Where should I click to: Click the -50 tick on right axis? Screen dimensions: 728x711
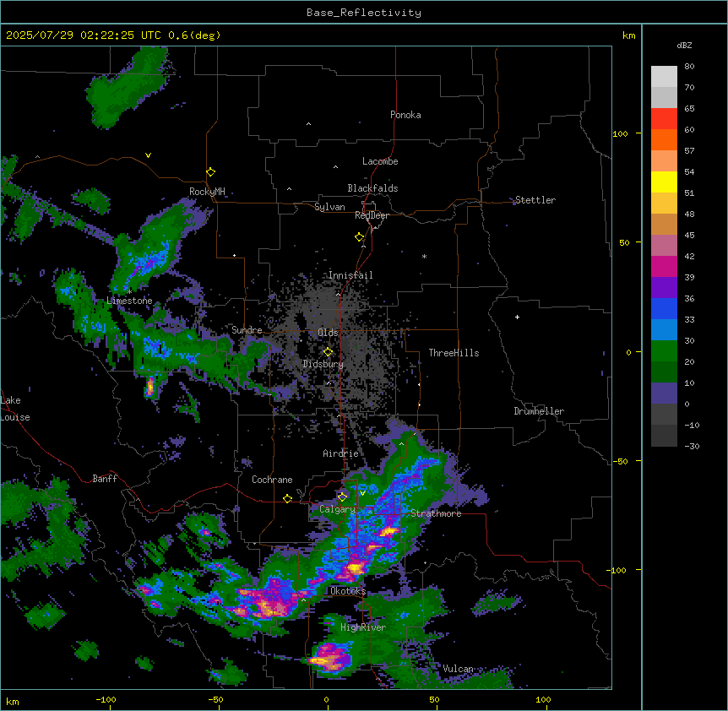coord(620,461)
